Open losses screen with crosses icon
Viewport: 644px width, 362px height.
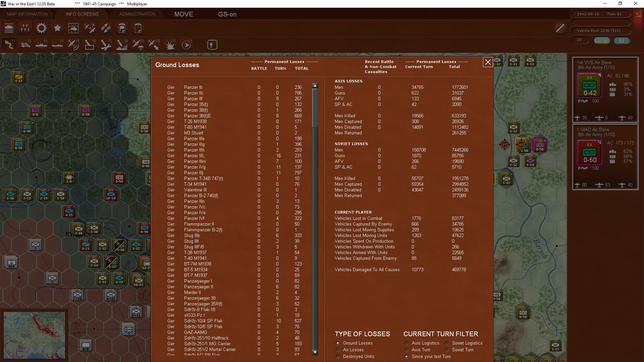coord(25,28)
